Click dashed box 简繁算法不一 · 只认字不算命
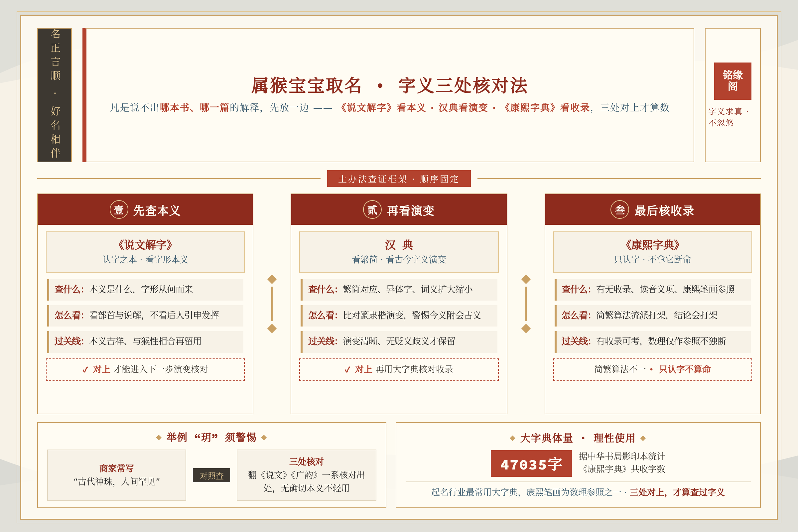798x532 pixels. click(x=652, y=369)
